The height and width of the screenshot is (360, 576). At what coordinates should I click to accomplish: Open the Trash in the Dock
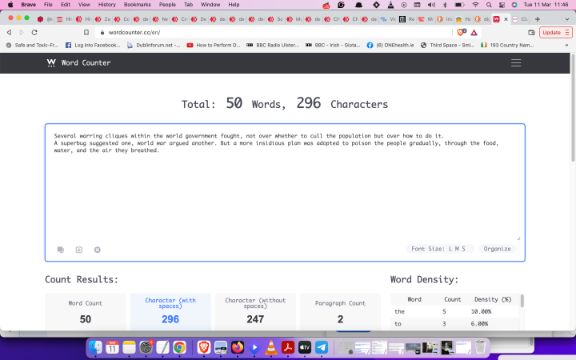click(480, 347)
